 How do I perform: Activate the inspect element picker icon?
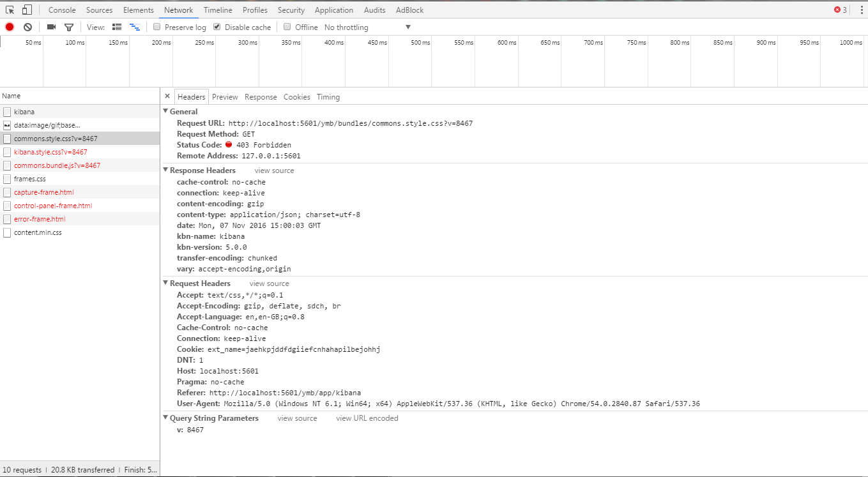pyautogui.click(x=10, y=10)
